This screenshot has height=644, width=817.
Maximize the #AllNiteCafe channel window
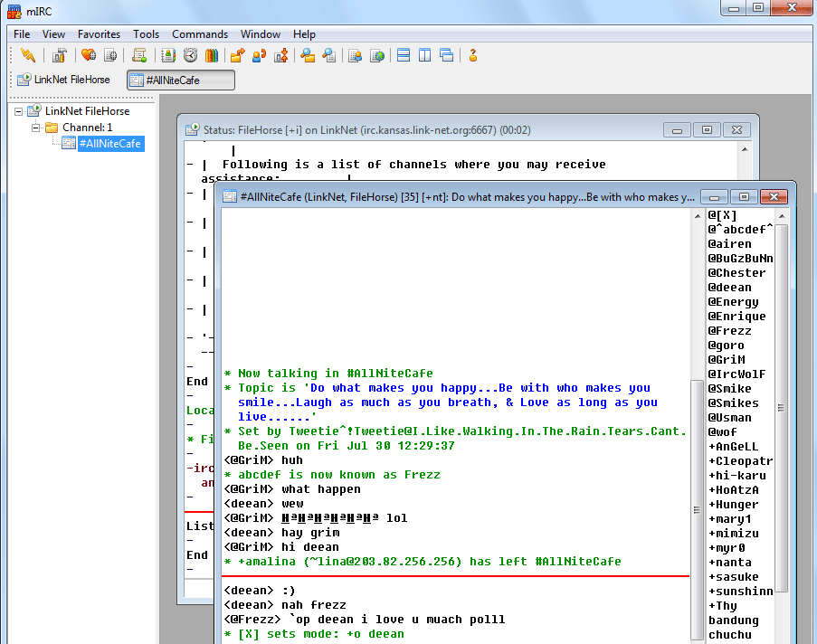[744, 197]
